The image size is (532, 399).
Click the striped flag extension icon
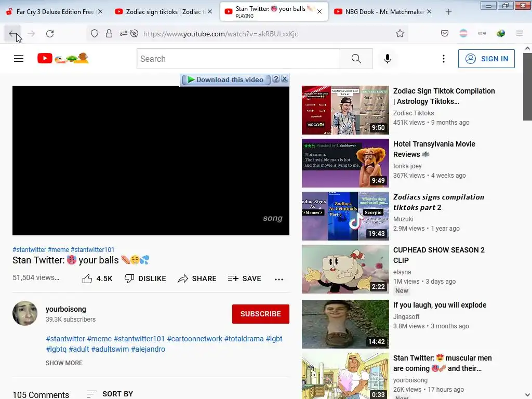click(463, 34)
